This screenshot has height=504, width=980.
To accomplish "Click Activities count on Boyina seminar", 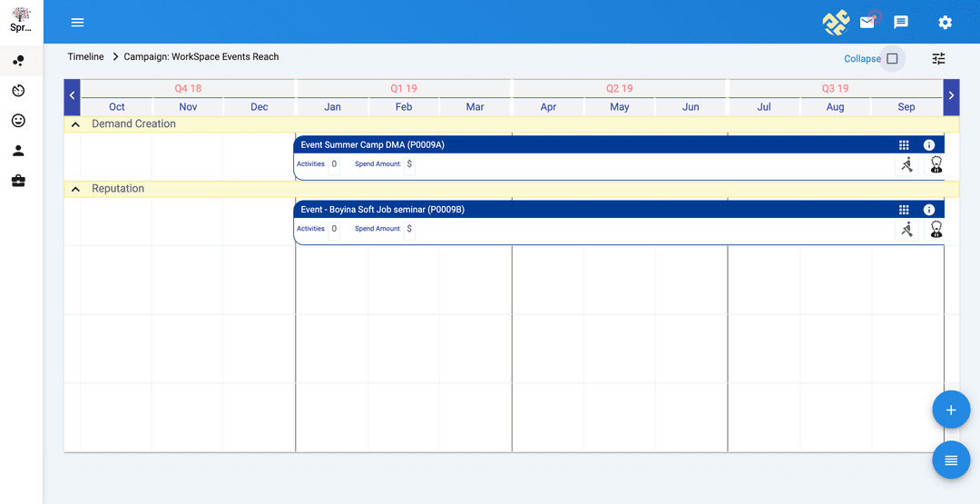I will tap(334, 229).
